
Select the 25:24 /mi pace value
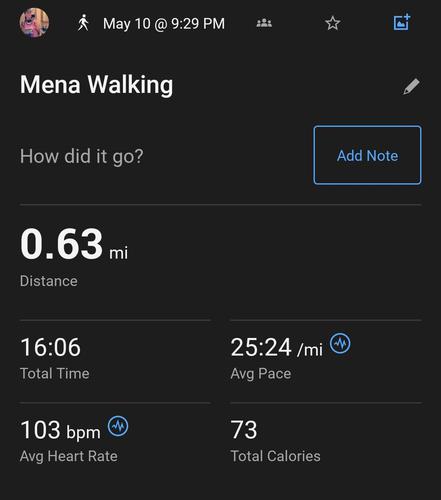click(277, 347)
